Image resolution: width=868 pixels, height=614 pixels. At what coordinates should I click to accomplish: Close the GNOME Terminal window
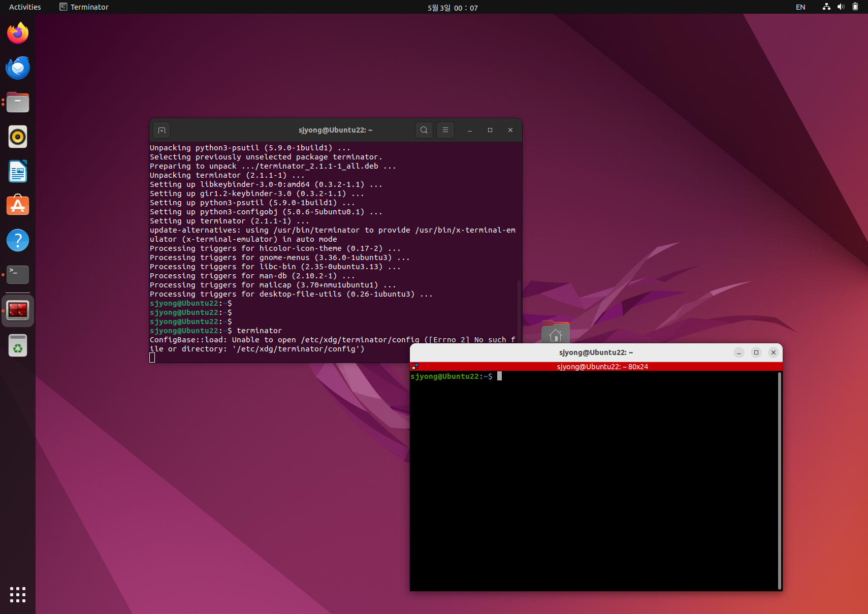[x=510, y=130]
